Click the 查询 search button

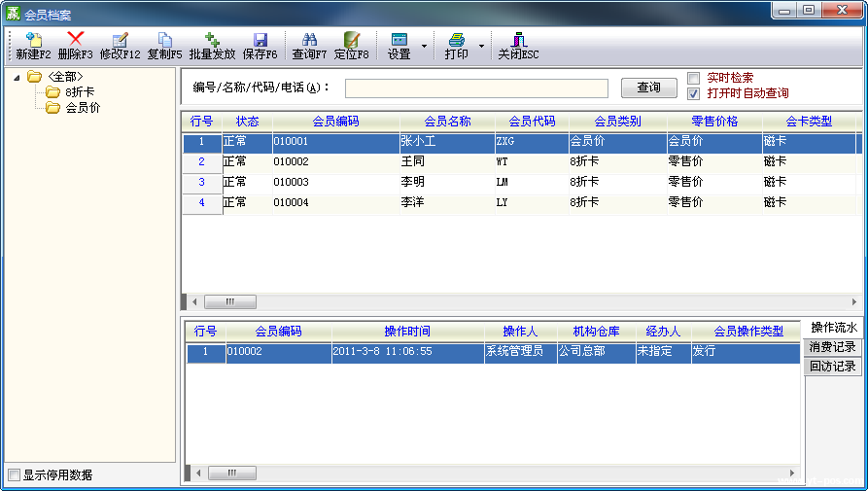(648, 88)
